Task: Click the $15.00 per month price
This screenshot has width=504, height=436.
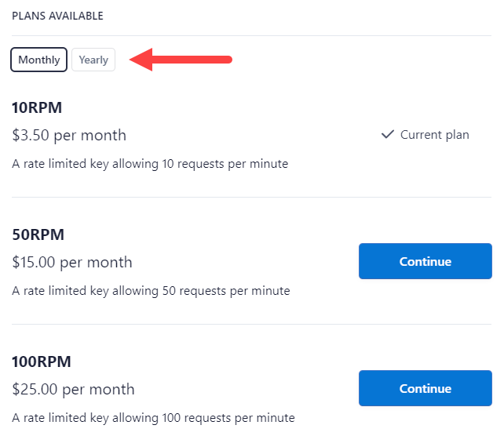Action: [72, 262]
